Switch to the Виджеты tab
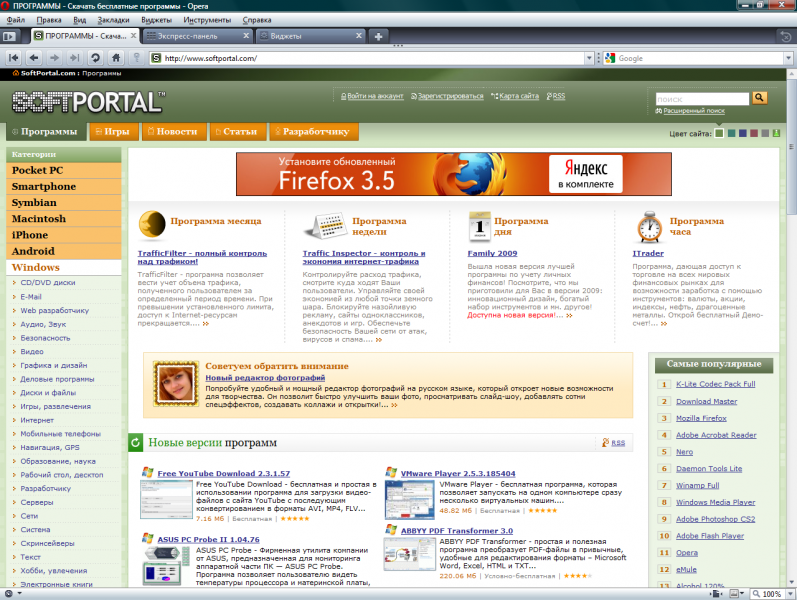Image resolution: width=797 pixels, height=600 pixels. coord(310,36)
